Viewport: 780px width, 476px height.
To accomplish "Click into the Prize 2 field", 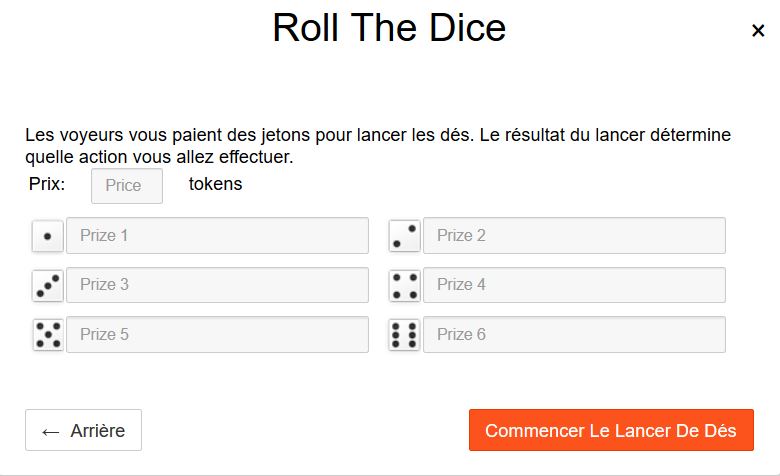I will click(574, 236).
